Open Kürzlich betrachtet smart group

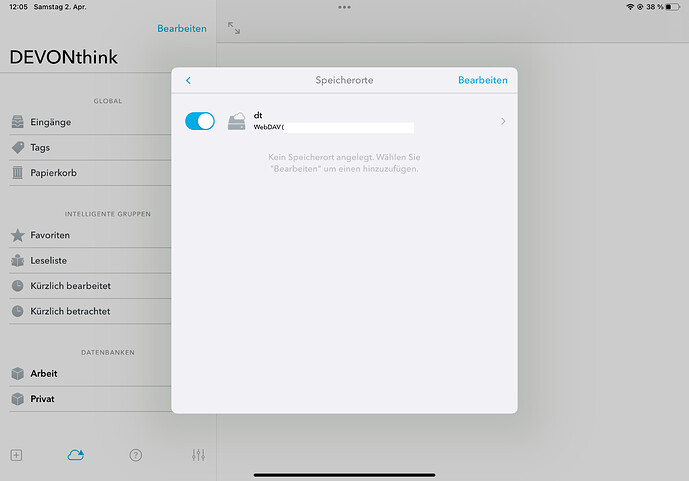[x=90, y=311]
